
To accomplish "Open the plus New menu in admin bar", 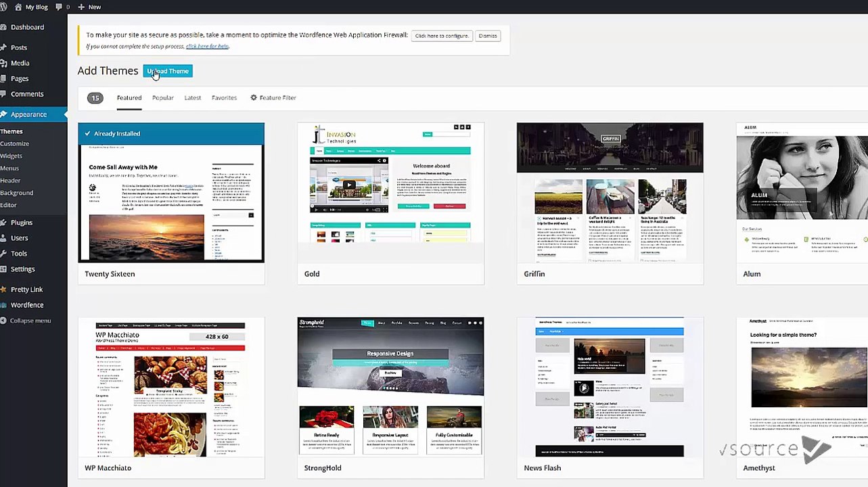I will click(89, 7).
